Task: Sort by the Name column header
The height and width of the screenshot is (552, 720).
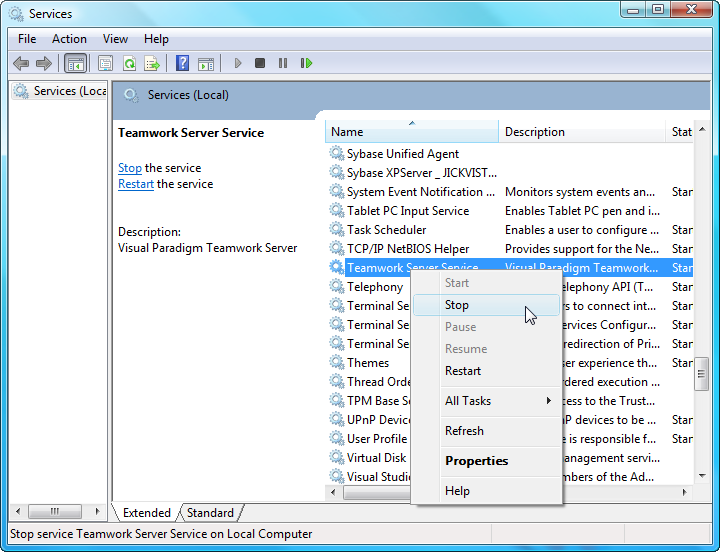Action: (x=411, y=132)
